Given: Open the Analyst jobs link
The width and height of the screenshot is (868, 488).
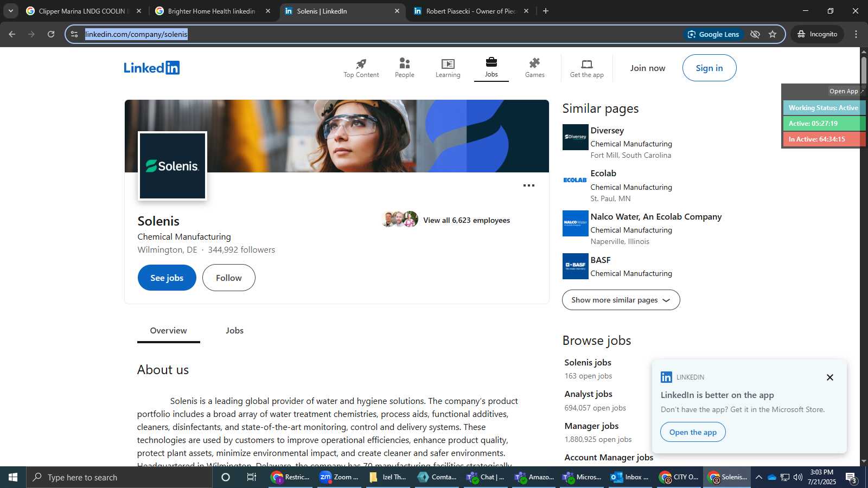Looking at the screenshot, I should click(x=588, y=394).
